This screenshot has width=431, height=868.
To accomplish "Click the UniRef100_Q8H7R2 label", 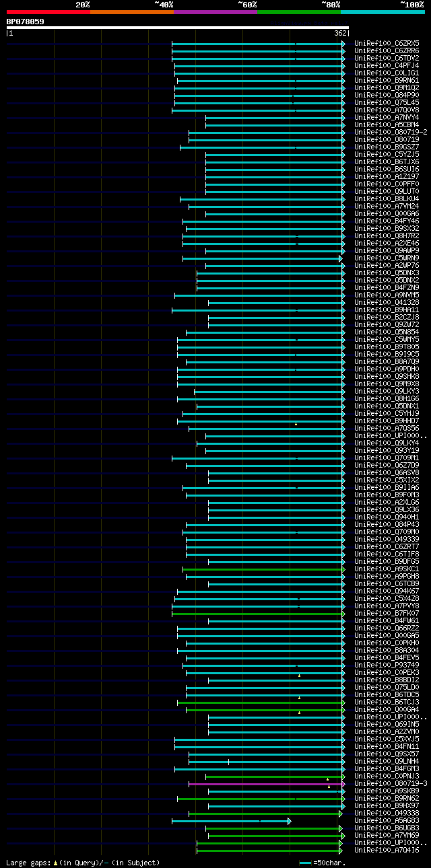I will [387, 236].
